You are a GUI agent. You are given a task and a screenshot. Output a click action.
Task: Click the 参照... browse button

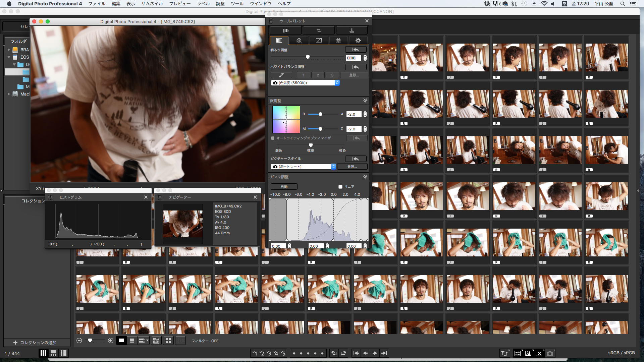click(x=352, y=167)
